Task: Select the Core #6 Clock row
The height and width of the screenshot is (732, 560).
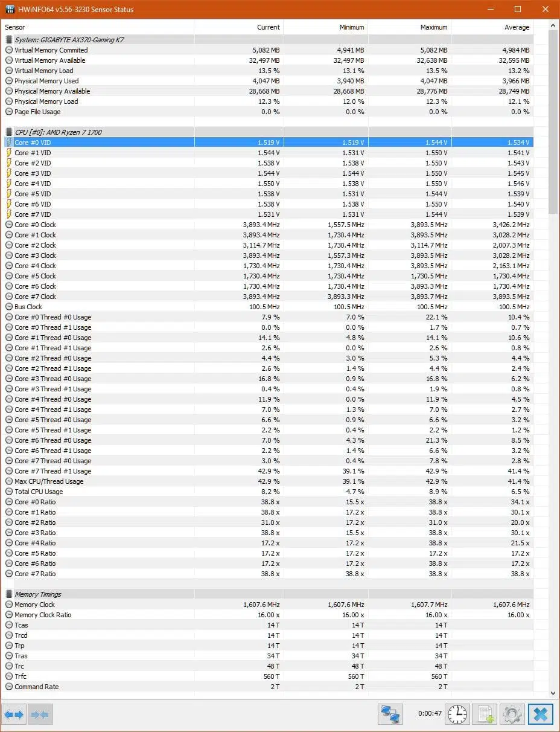Action: pyautogui.click(x=268, y=286)
